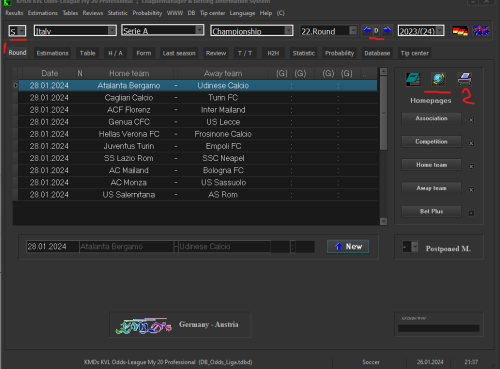Open the DB menu
This screenshot has height=369, width=500.
[191, 13]
